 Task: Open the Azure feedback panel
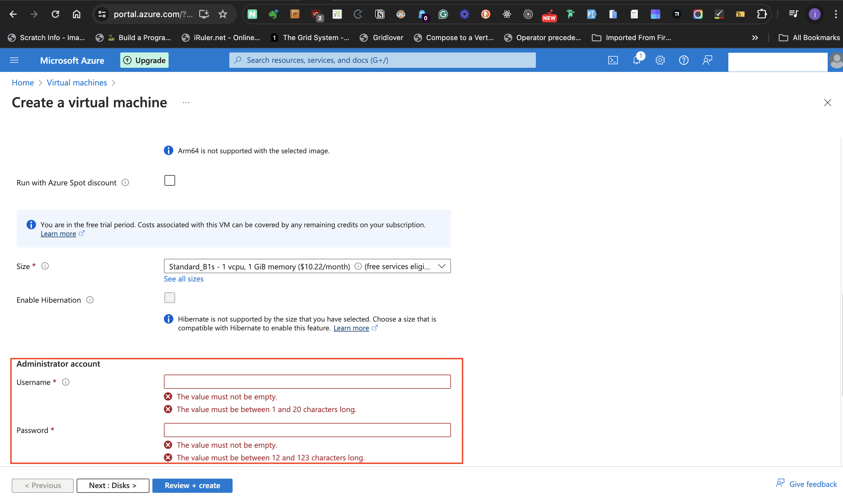click(x=707, y=60)
